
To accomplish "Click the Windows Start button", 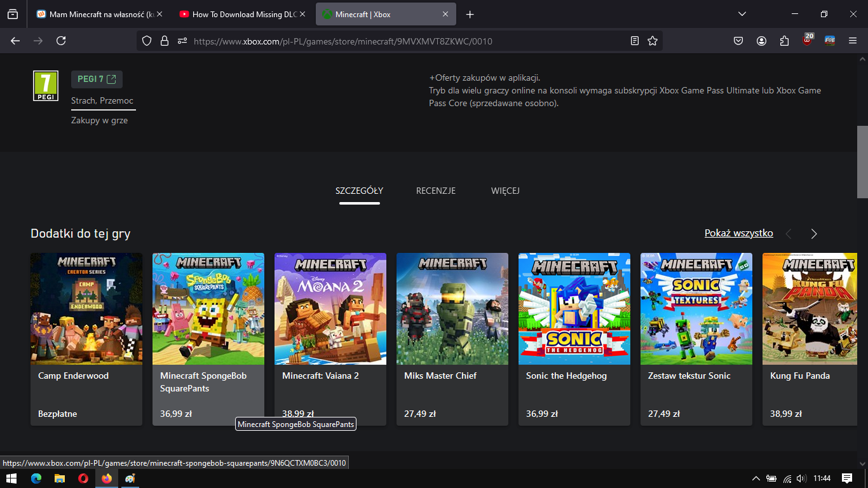I will tap(11, 478).
